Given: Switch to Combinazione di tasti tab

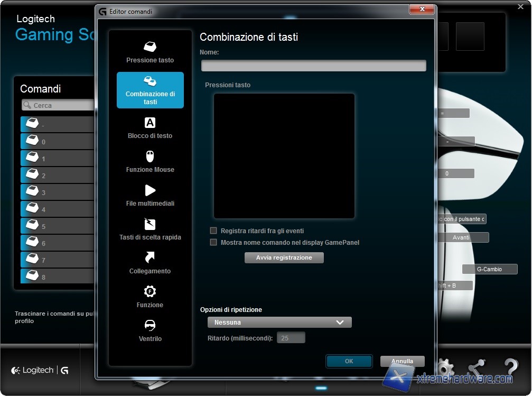Looking at the screenshot, I should click(x=150, y=90).
